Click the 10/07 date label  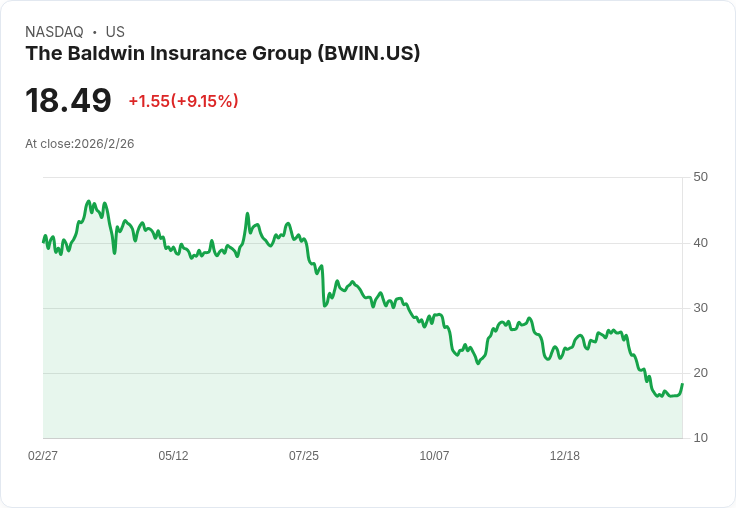434,455
